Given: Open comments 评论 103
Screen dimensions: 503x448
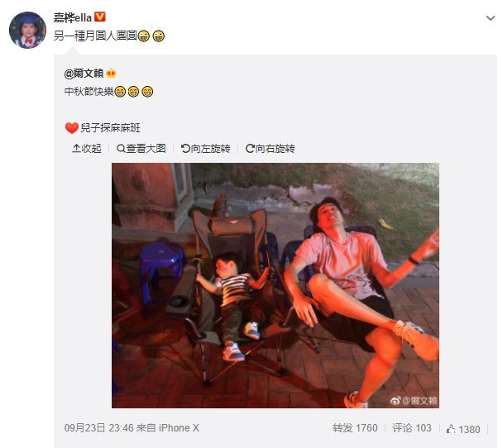Looking at the screenshot, I should (x=411, y=428).
